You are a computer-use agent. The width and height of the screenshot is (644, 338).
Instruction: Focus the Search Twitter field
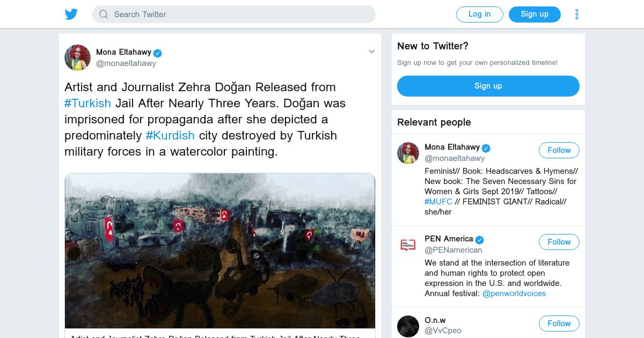coord(241,14)
